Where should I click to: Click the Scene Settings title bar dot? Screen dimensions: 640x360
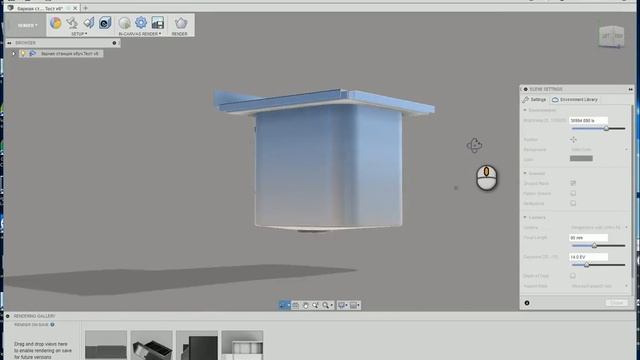click(525, 89)
